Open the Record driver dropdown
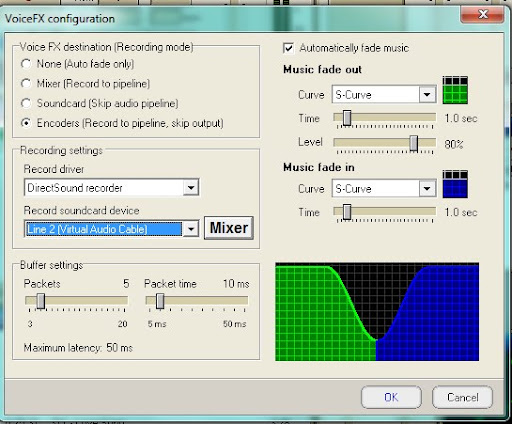This screenshot has width=512, height=424. [191, 187]
